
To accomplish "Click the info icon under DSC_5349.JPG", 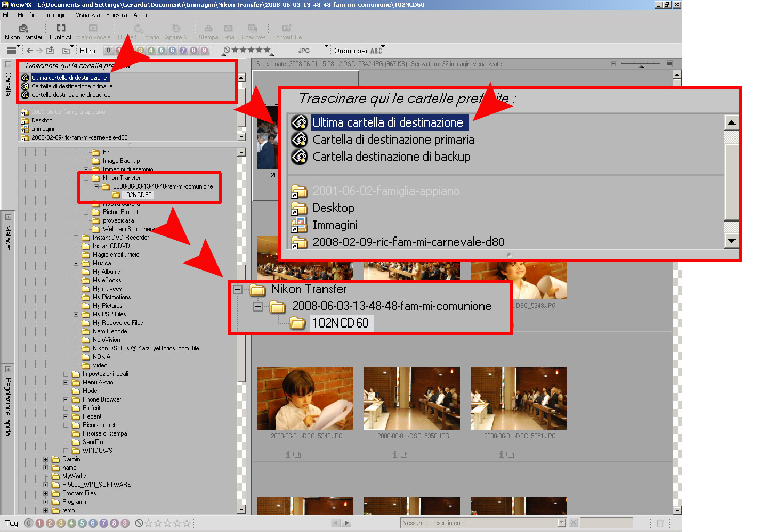I will 288,454.
